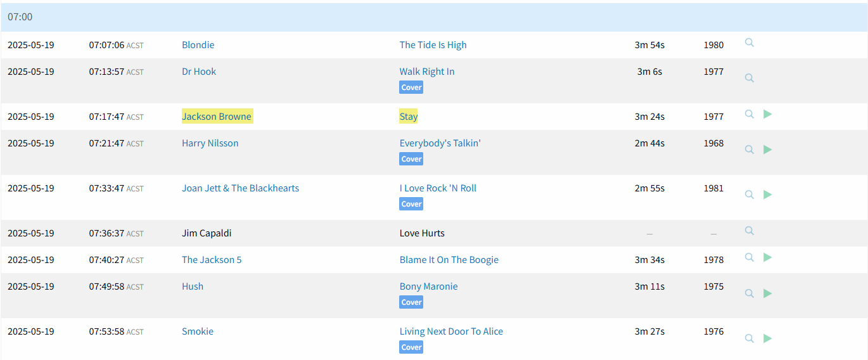Viewport: 868px width, 360px height.
Task: Play the Living Next Door To Alice preview
Action: [x=767, y=338]
